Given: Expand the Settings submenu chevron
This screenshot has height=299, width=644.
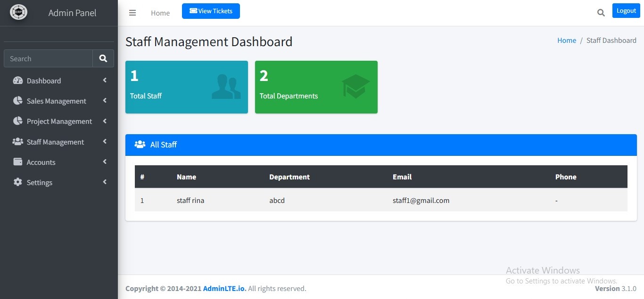Looking at the screenshot, I should [x=105, y=182].
